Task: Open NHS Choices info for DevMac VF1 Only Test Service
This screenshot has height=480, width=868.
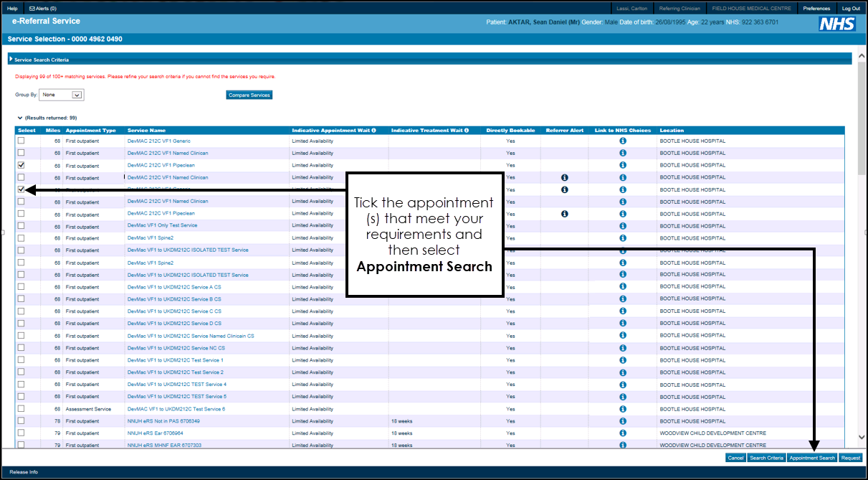Action: (622, 226)
